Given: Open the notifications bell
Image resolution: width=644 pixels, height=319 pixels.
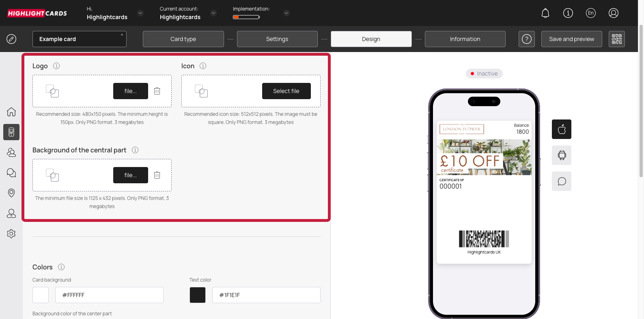Looking at the screenshot, I should tap(545, 13).
